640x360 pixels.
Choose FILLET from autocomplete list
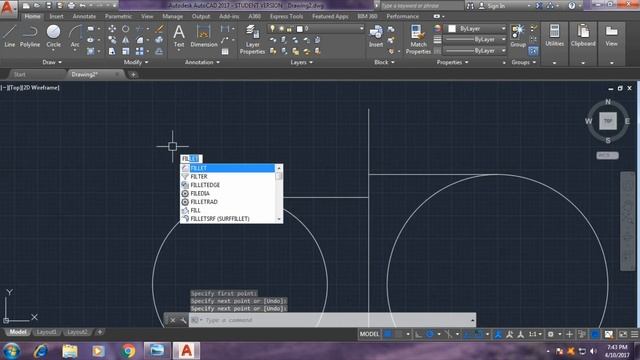(228, 168)
